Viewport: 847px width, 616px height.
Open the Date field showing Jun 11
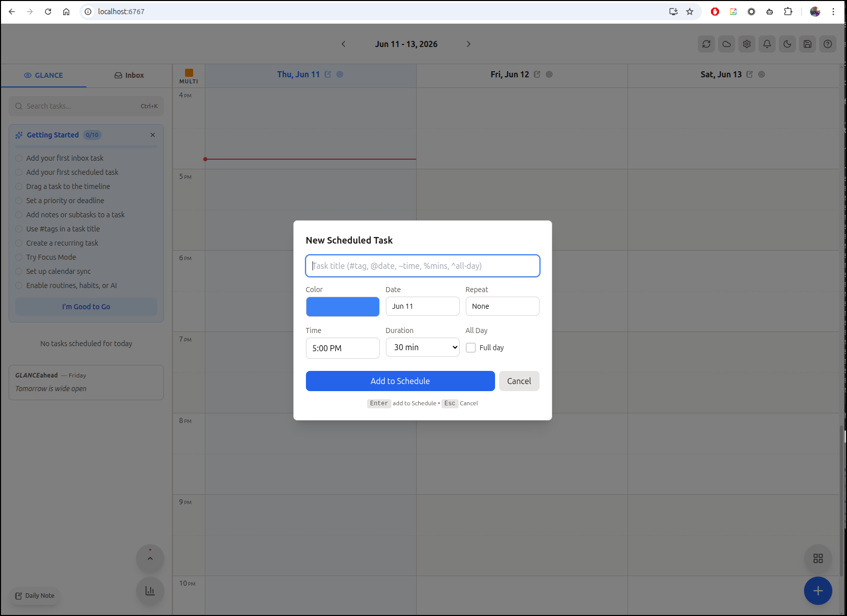click(422, 306)
